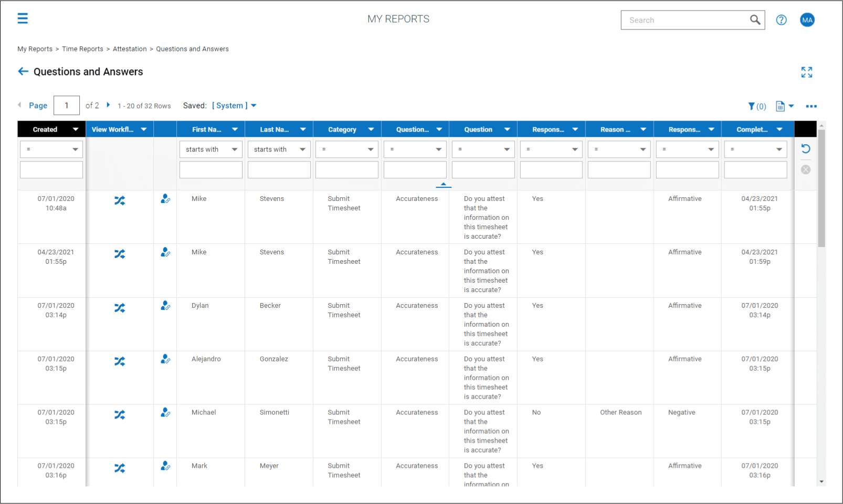Open the help question mark icon
This screenshot has width=843, height=504.
(781, 20)
